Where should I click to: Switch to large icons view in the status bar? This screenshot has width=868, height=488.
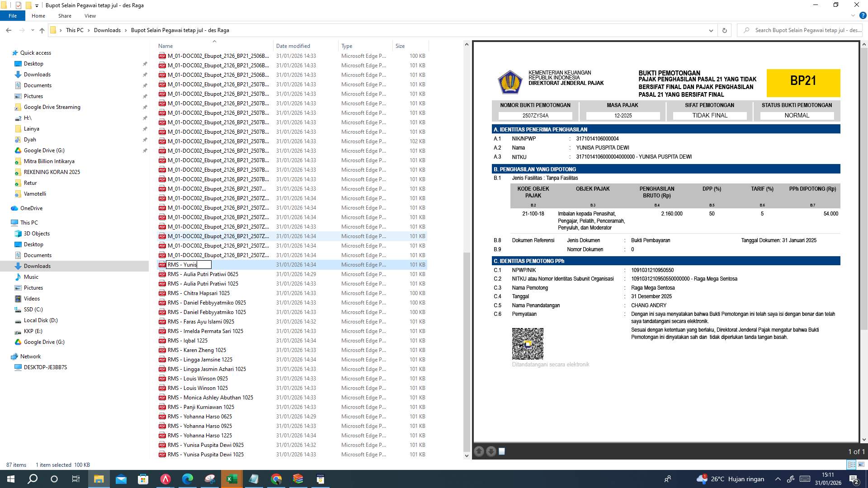click(x=861, y=465)
